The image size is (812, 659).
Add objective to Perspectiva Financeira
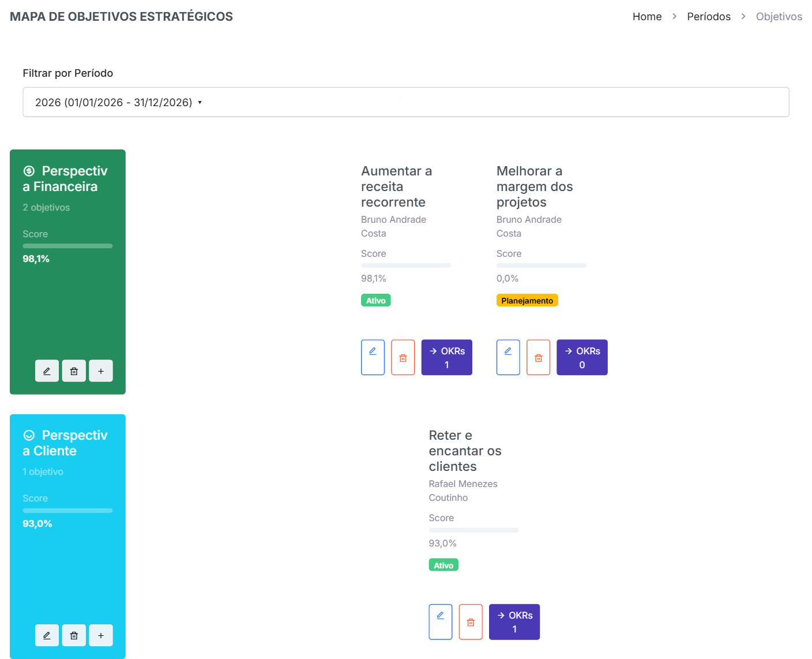pos(101,371)
